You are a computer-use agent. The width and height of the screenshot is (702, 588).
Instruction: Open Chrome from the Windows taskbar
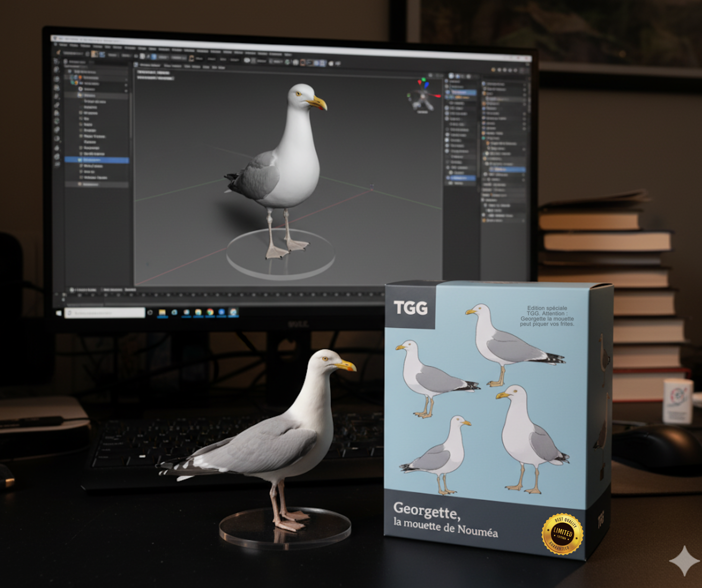point(210,312)
